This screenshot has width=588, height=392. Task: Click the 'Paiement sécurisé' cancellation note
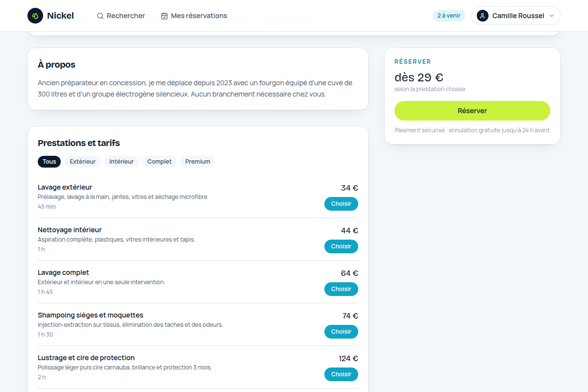[x=472, y=130]
